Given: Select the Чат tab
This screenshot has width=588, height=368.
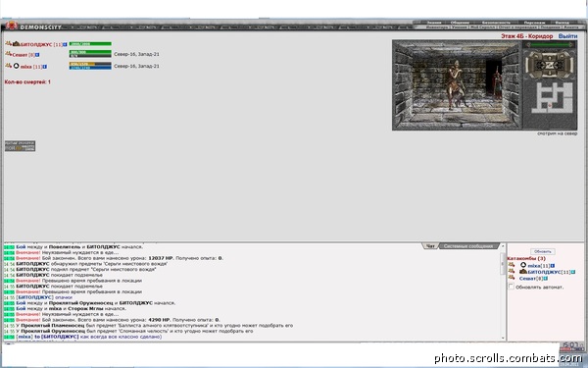Looking at the screenshot, I should click(x=430, y=246).
